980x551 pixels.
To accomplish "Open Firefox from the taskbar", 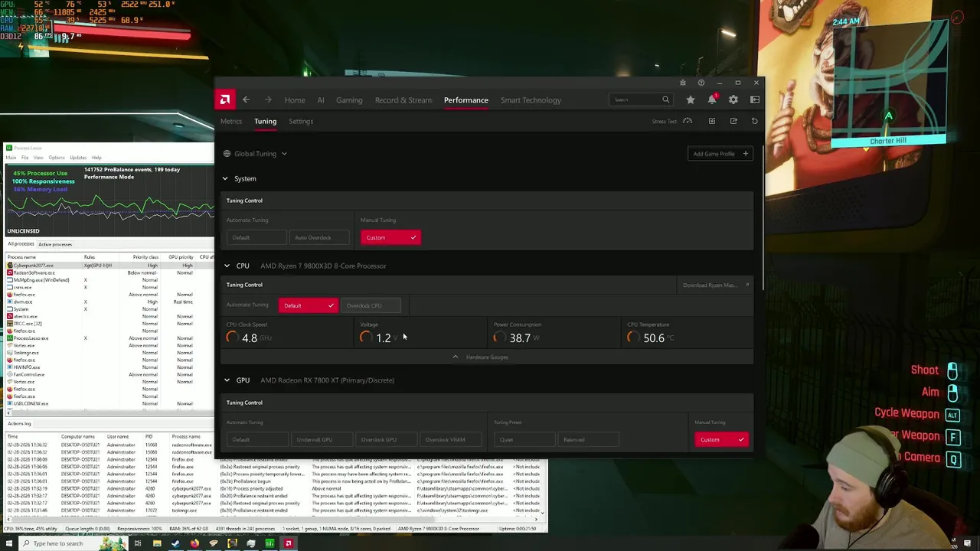I will (x=194, y=543).
